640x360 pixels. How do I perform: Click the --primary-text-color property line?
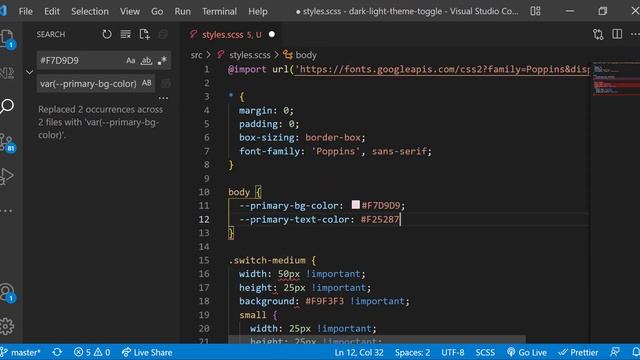click(x=319, y=220)
